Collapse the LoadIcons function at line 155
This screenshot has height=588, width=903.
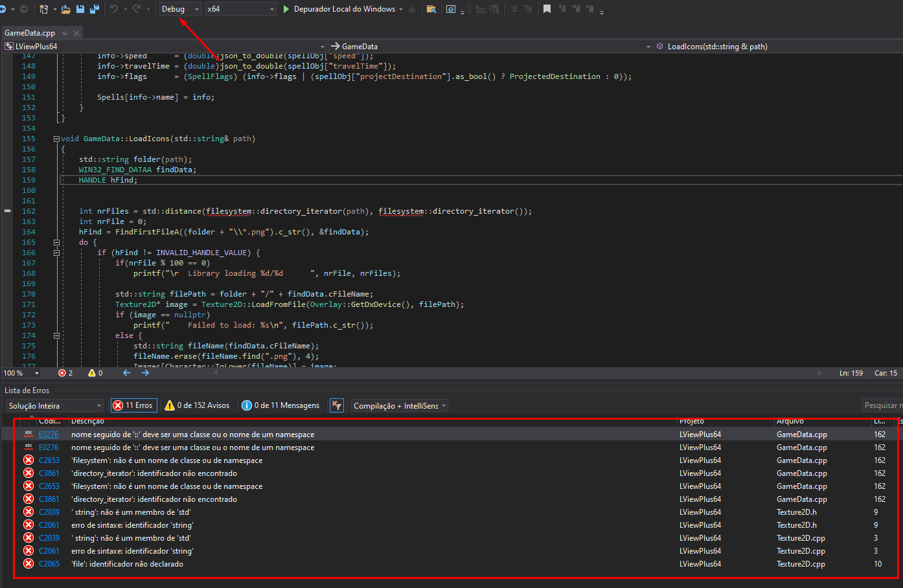(x=56, y=139)
